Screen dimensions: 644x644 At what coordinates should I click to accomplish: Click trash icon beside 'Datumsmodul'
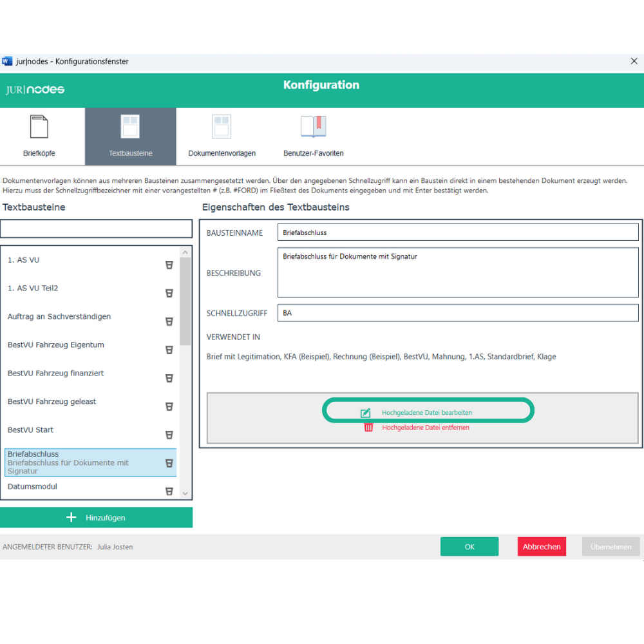[x=169, y=491]
